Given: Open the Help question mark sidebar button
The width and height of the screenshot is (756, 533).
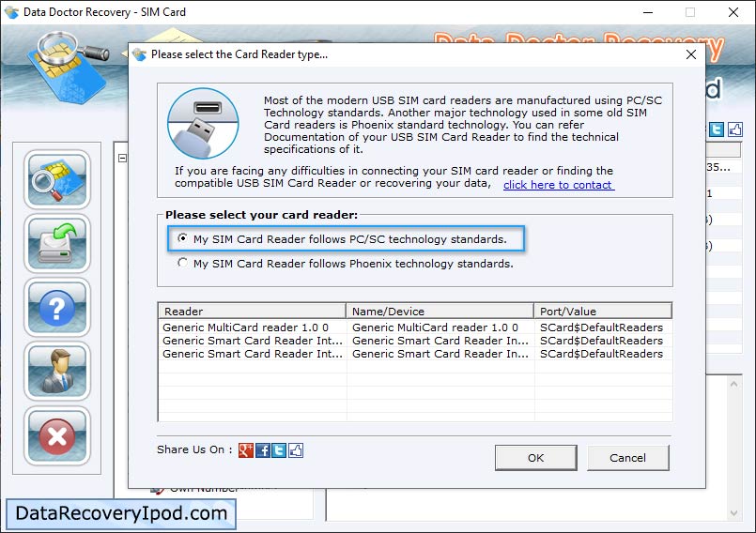Looking at the screenshot, I should (x=57, y=308).
